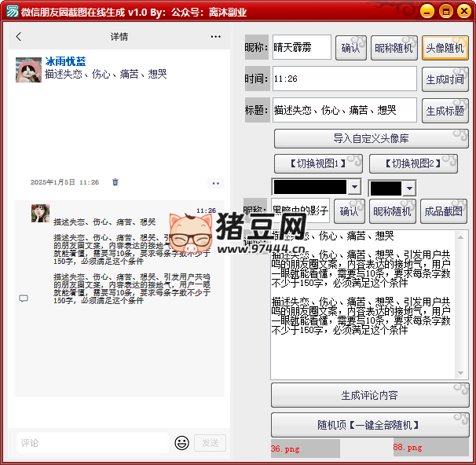Viewport: 476px width, 465px height.
Task: Focus the 时间 field showing 11:26
Action: (x=345, y=79)
